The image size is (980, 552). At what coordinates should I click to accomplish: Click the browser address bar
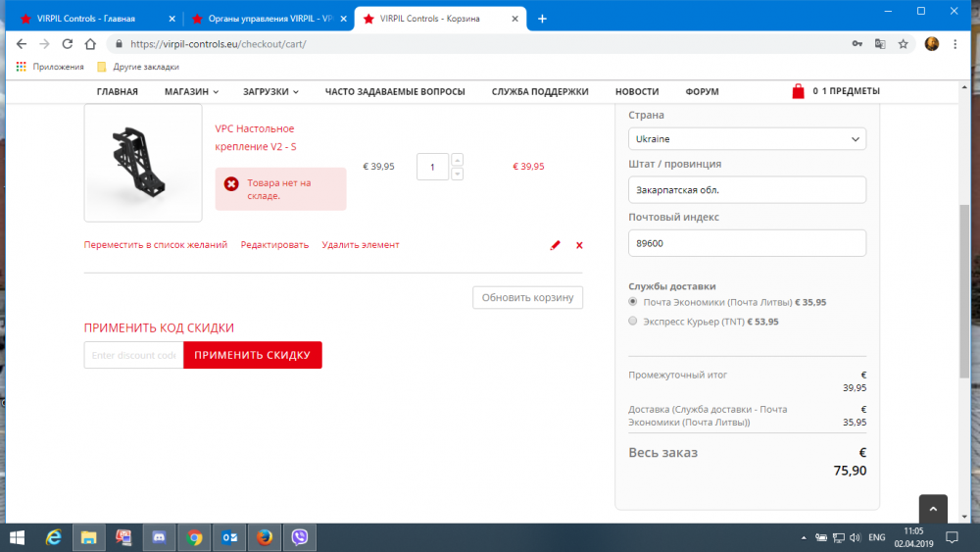(475, 44)
